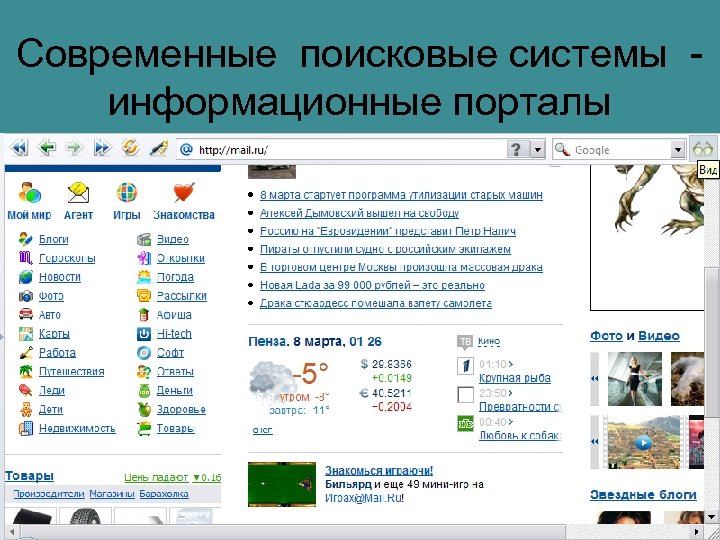This screenshot has width=720, height=540.
Task: Open Мой мир icon
Action: click(30, 192)
